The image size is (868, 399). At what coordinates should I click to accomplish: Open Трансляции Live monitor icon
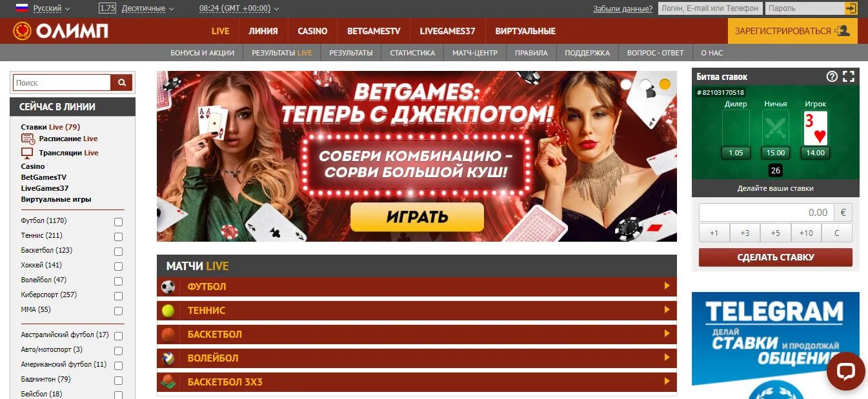tap(27, 153)
